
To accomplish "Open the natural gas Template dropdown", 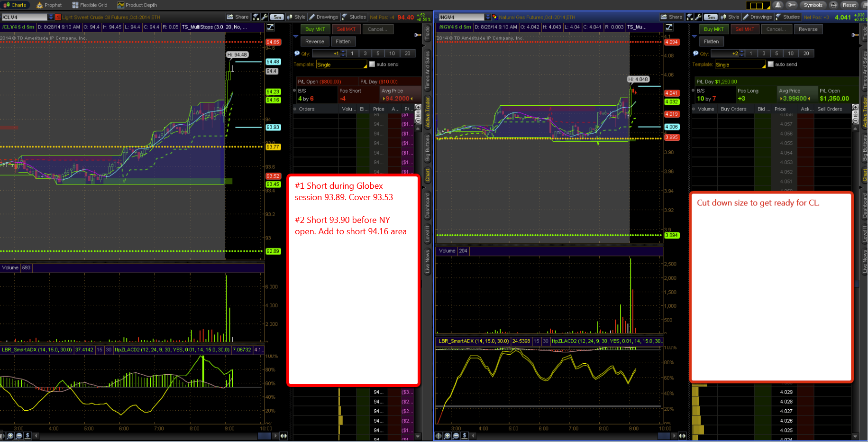I will point(740,64).
